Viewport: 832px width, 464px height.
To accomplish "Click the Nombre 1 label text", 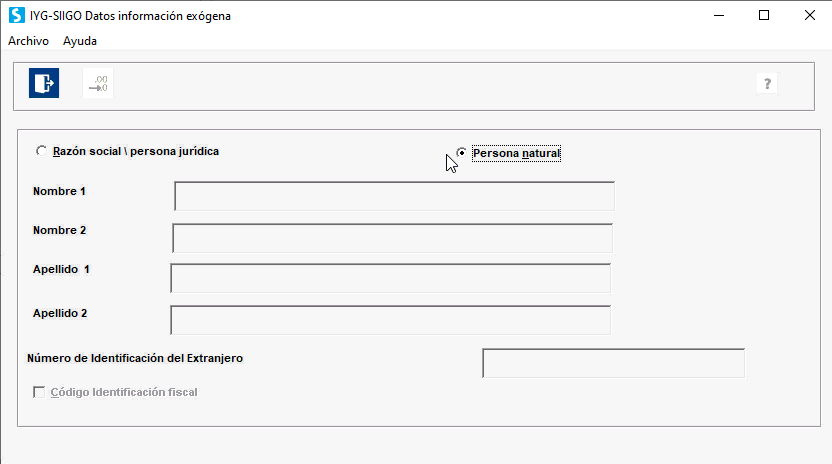I will point(59,191).
